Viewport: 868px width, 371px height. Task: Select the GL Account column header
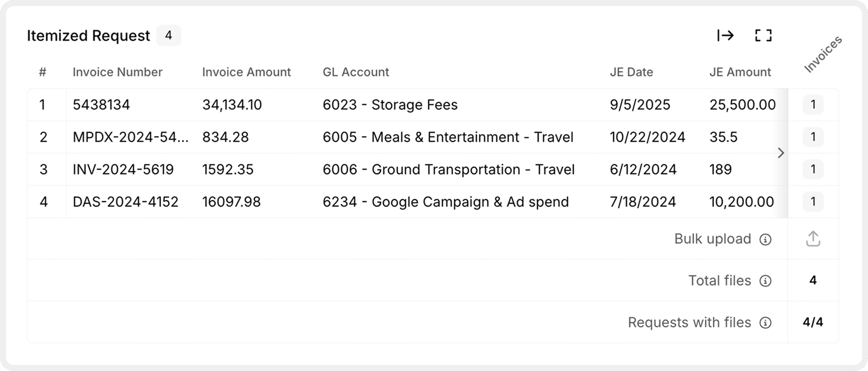[355, 72]
